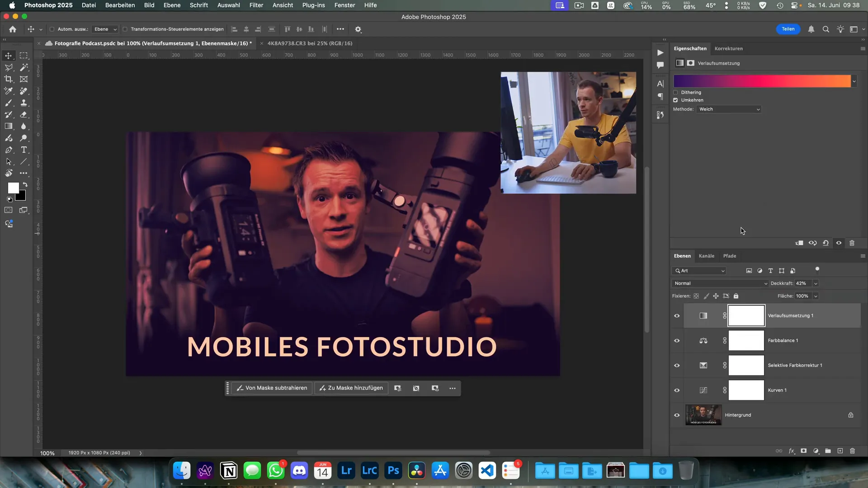Switch to the Kanäle tab
Viewport: 868px width, 488px height.
pos(707,256)
